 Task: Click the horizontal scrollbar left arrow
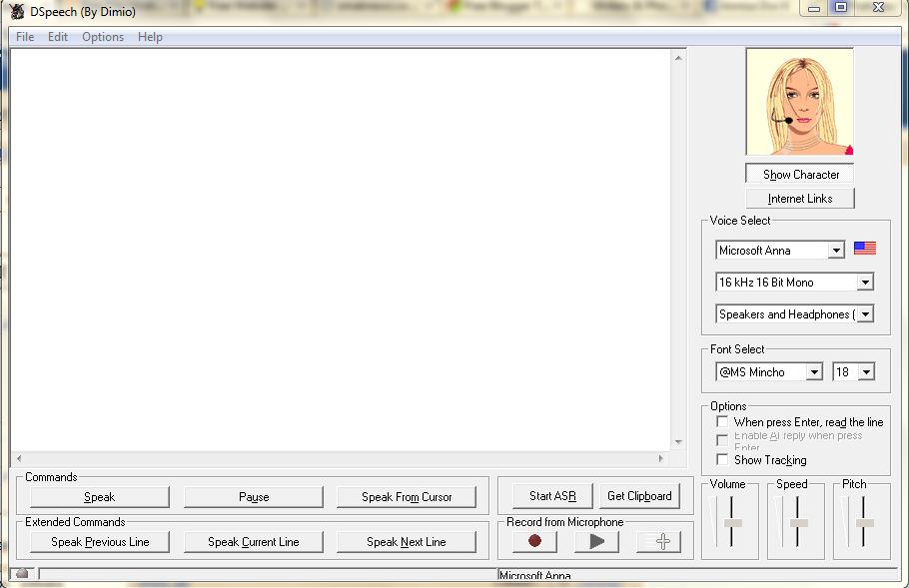(x=19, y=458)
